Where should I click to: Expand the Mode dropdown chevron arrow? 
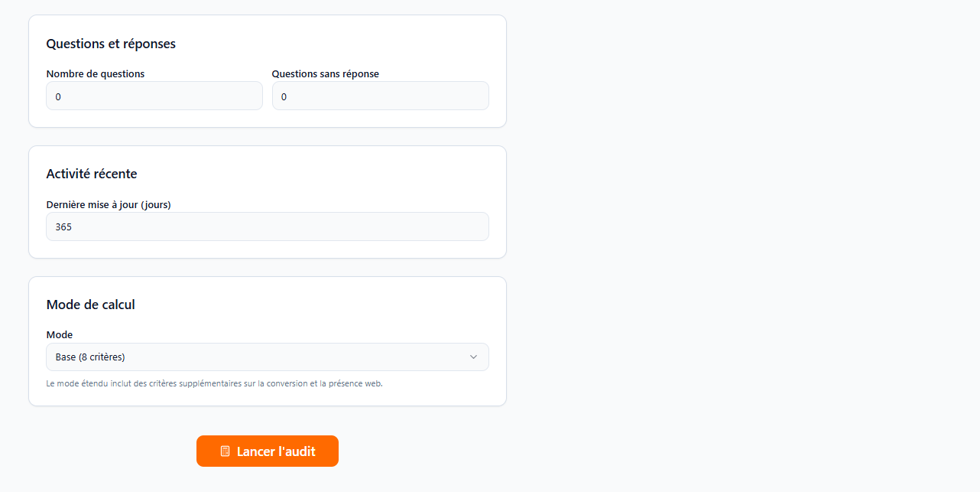coord(473,357)
